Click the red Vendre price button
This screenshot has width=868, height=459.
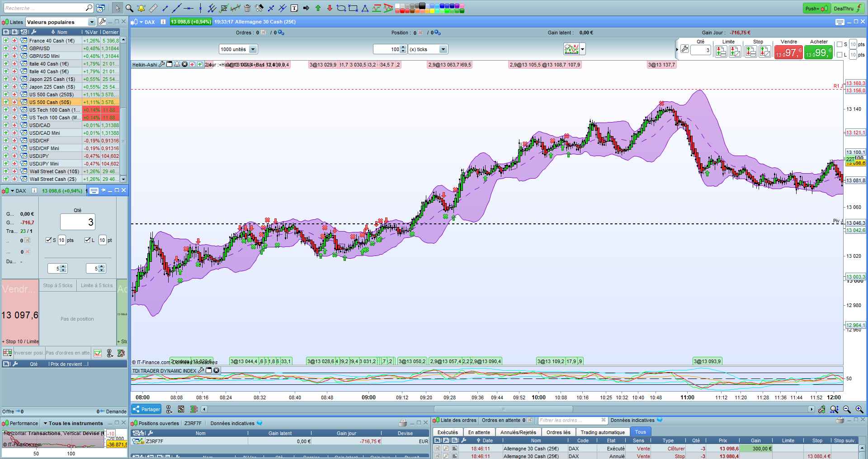pyautogui.click(x=788, y=52)
